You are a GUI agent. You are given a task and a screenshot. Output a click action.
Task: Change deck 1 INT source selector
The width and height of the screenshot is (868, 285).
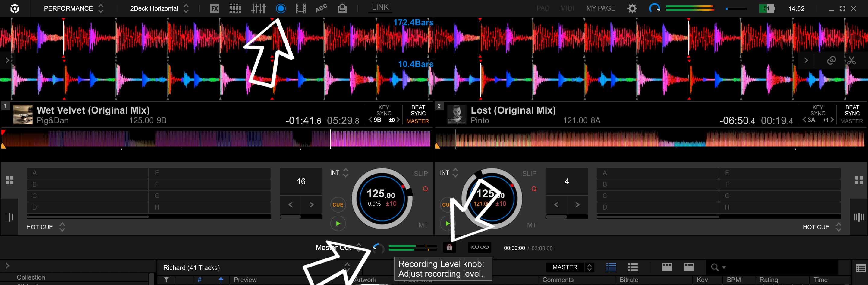(x=339, y=173)
